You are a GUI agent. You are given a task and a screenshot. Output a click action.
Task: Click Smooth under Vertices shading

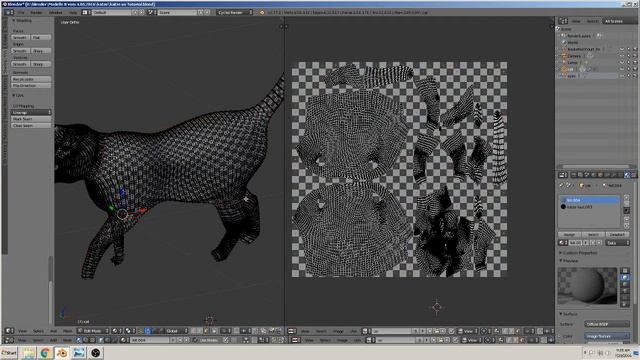20,64
